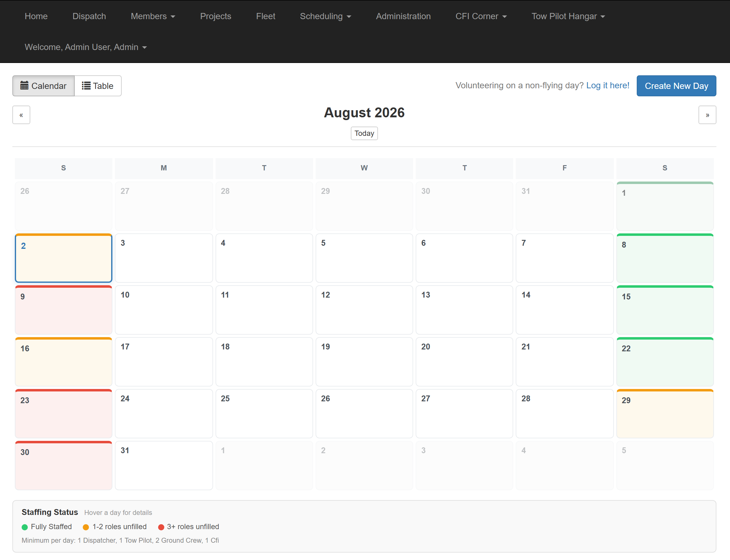Select Thursday August 20 cell
Image resolution: width=730 pixels, height=560 pixels.
[464, 362]
